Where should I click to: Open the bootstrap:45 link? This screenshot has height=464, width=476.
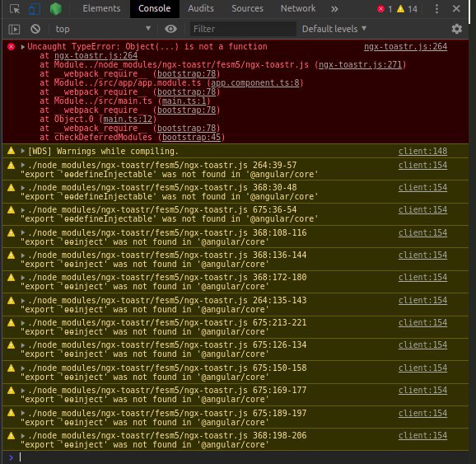tap(192, 138)
